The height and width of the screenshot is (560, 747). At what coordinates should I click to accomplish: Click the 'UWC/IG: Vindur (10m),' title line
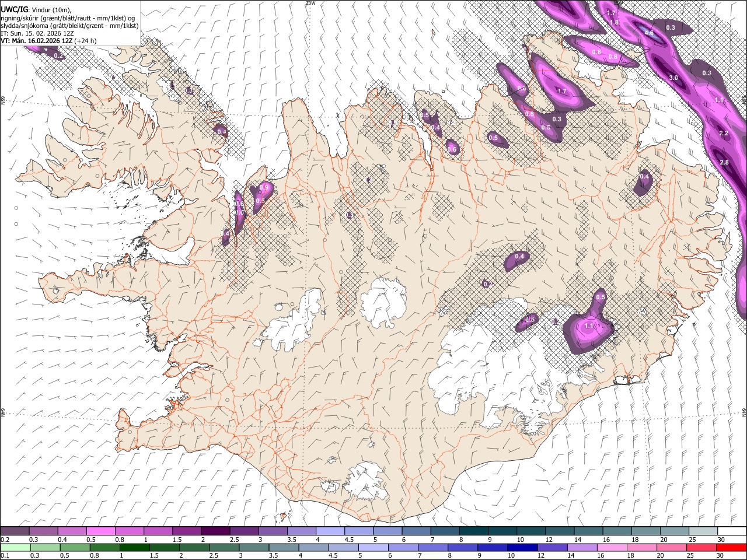pyautogui.click(x=36, y=10)
